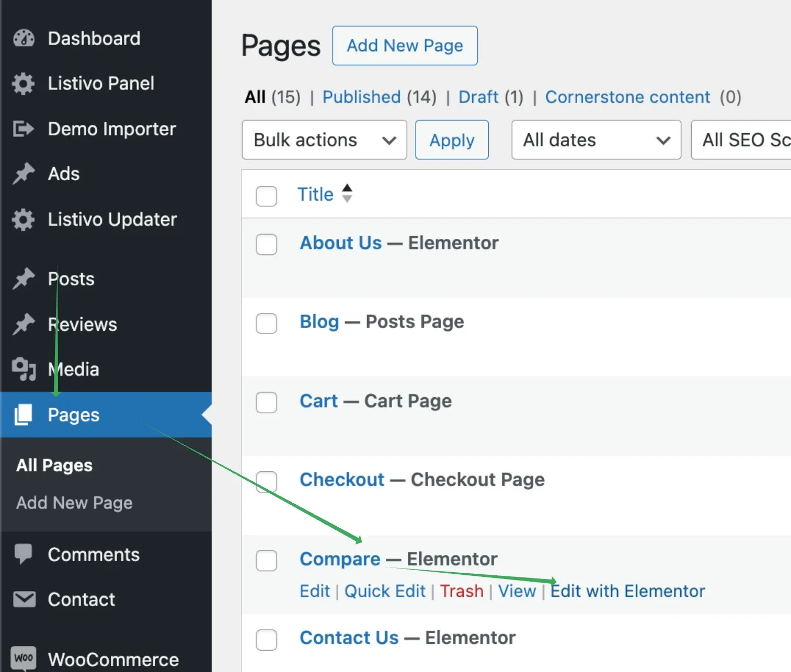Click View under Compare
Viewport: 791px width, 672px height.
[x=517, y=591]
